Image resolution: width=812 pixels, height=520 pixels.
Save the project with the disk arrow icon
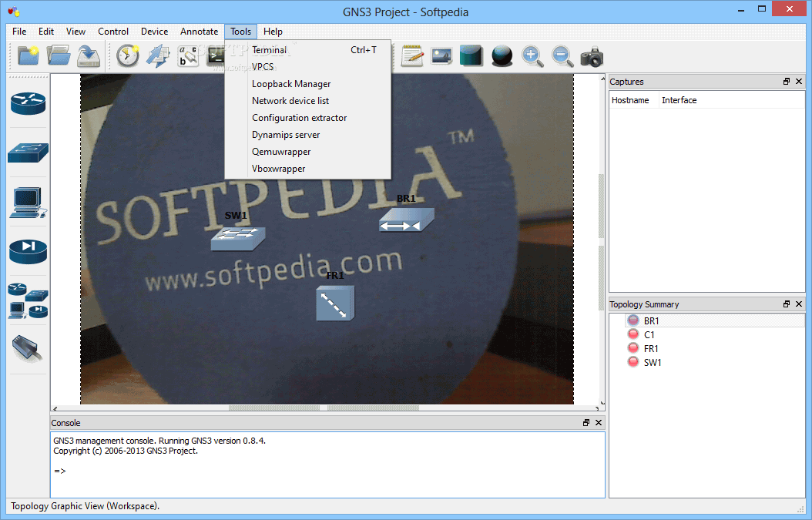pos(89,56)
